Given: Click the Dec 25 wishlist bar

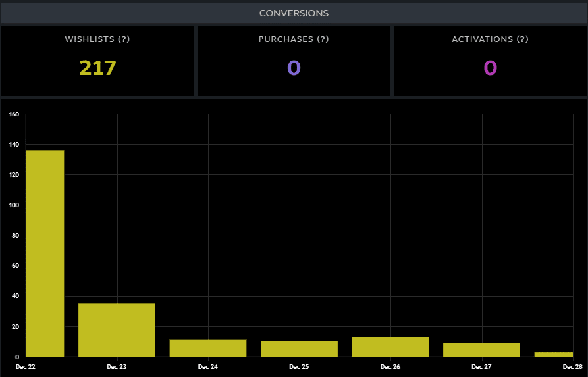Looking at the screenshot, I should pos(299,349).
